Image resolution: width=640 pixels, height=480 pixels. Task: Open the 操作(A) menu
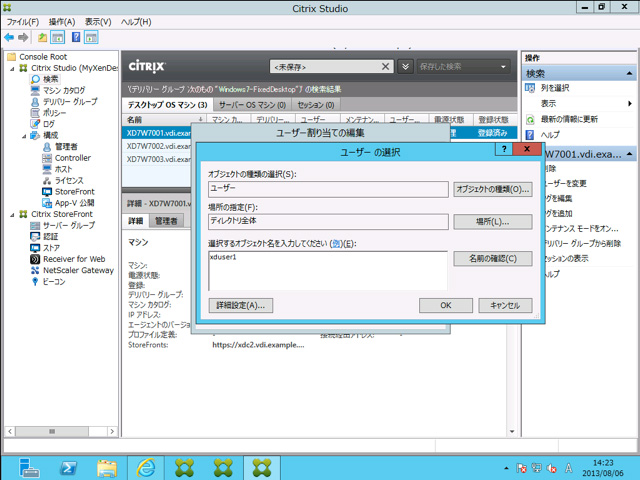pyautogui.click(x=62, y=22)
